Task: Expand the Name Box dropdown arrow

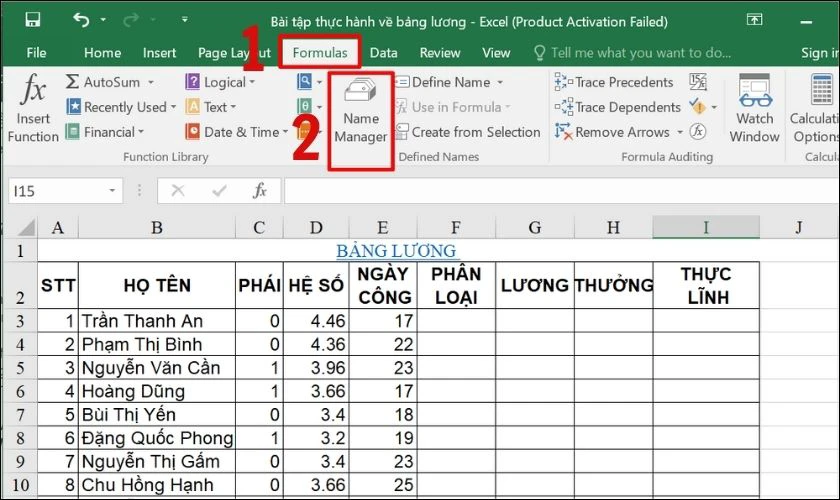Action: 112,191
